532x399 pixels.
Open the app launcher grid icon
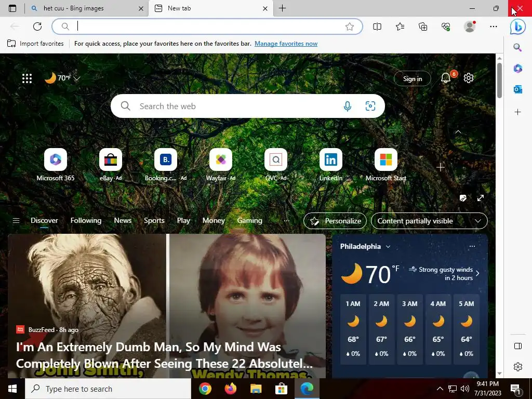(27, 78)
